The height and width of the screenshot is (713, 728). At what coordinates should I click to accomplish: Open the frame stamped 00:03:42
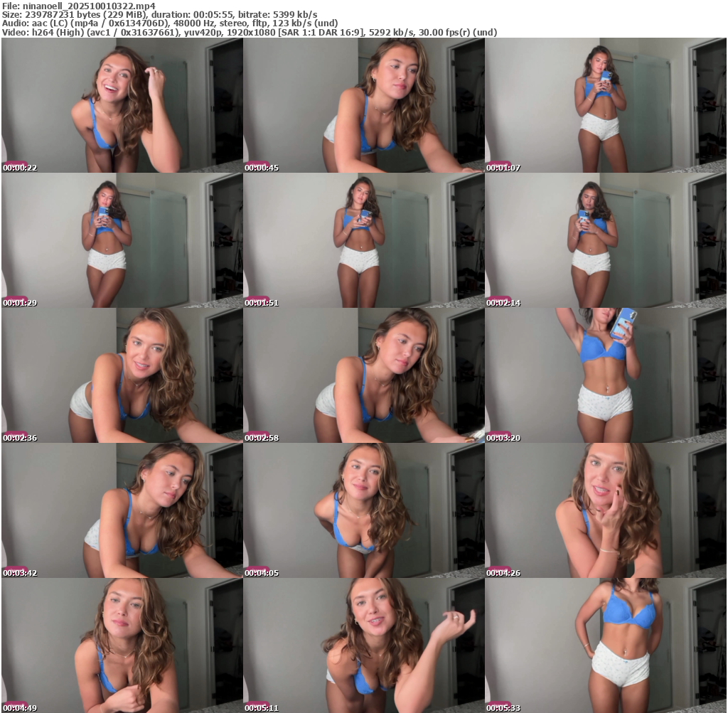(122, 510)
